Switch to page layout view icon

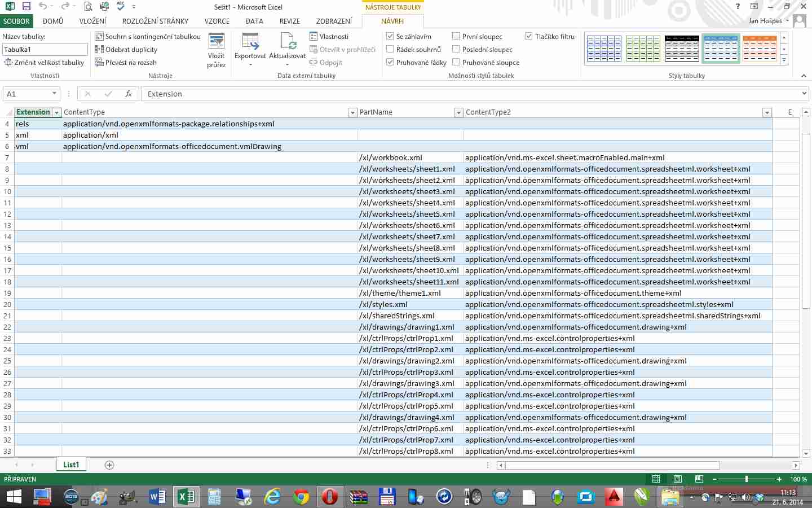click(x=678, y=479)
